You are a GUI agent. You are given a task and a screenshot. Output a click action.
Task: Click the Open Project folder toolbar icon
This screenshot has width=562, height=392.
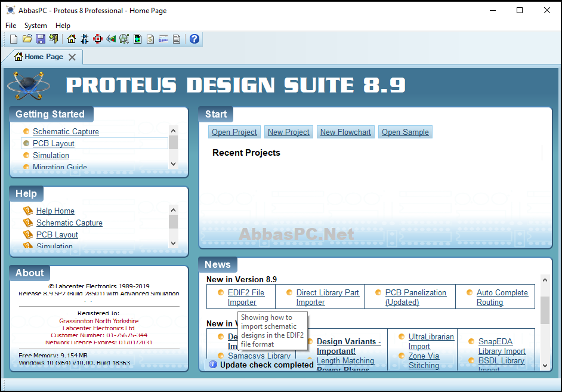[x=27, y=39]
